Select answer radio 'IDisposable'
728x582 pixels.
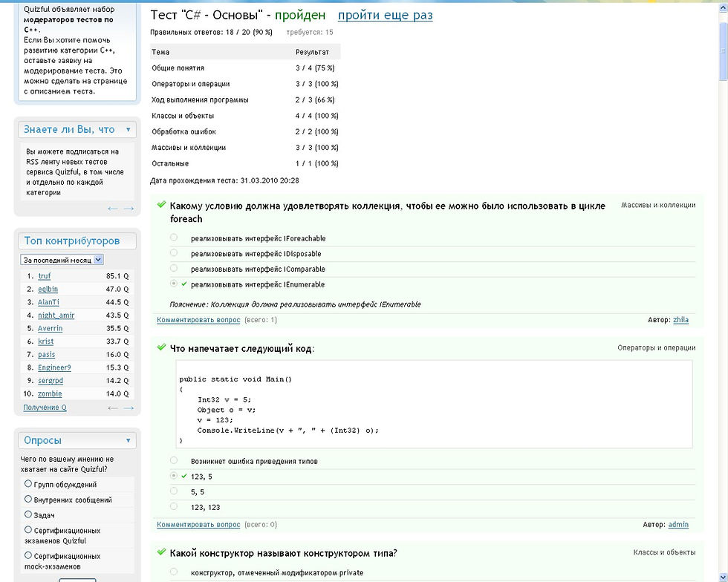point(174,252)
